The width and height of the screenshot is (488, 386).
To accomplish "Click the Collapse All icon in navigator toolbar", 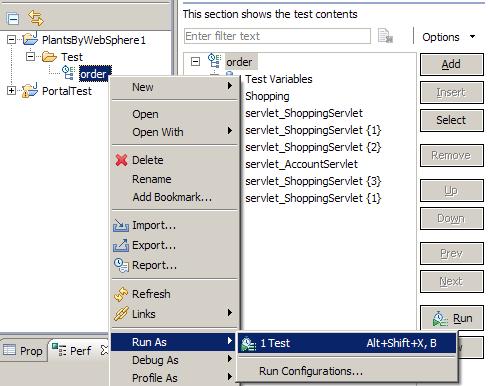I will tap(13, 19).
